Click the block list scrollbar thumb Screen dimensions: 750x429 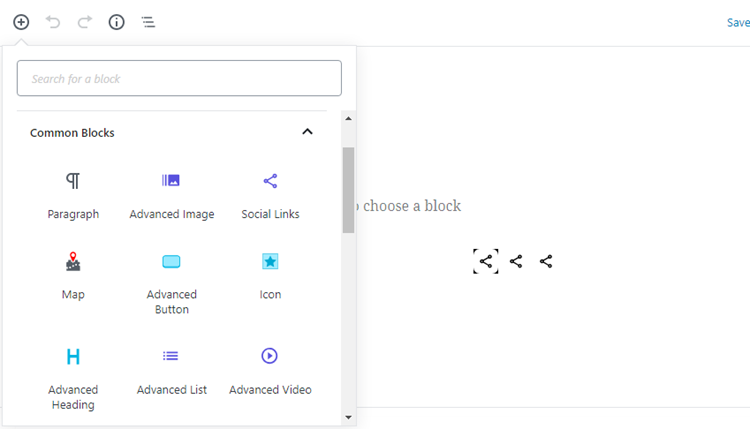click(348, 190)
